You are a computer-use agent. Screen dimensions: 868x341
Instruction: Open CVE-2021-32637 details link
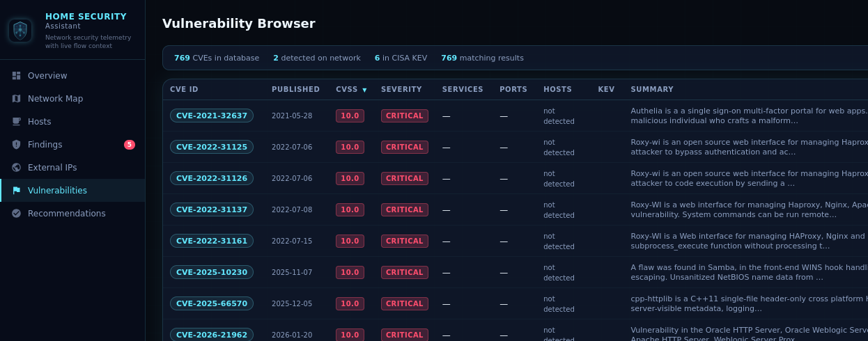click(x=212, y=116)
